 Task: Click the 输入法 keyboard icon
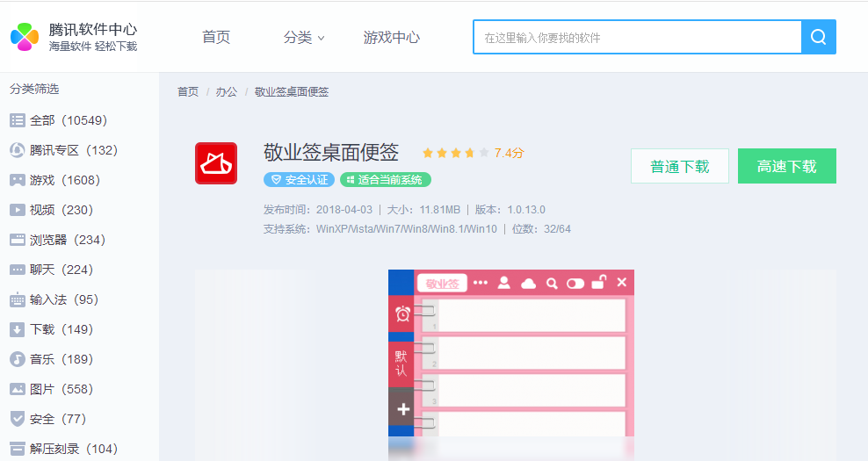click(18, 299)
